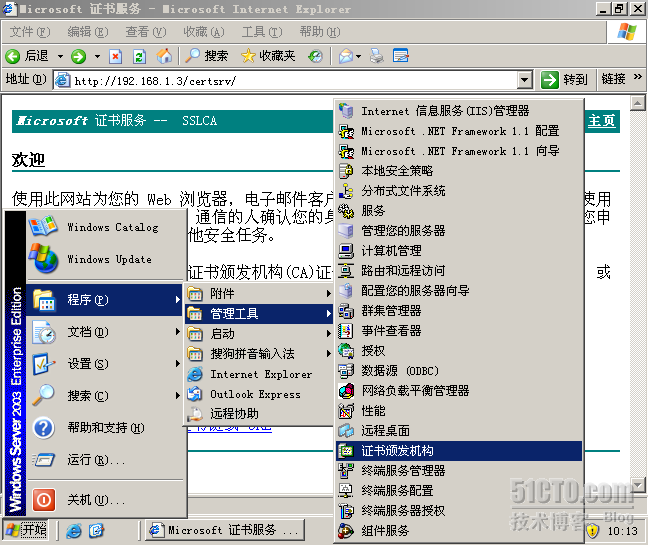Expand the address bar dropdown list
The width and height of the screenshot is (648, 545).
coord(524,80)
